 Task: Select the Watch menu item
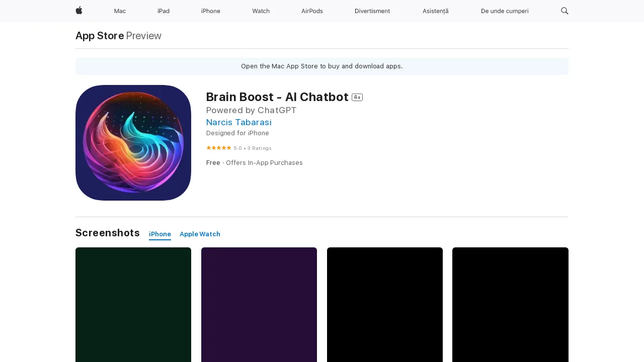pos(261,11)
